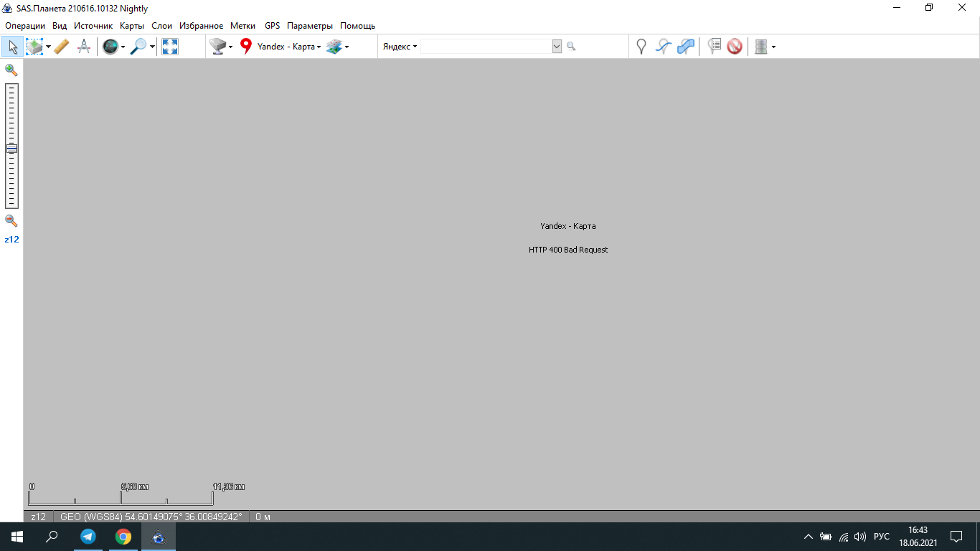The image size is (980, 551).
Task: Click the ruler distance measurement tool
Action: tap(62, 47)
